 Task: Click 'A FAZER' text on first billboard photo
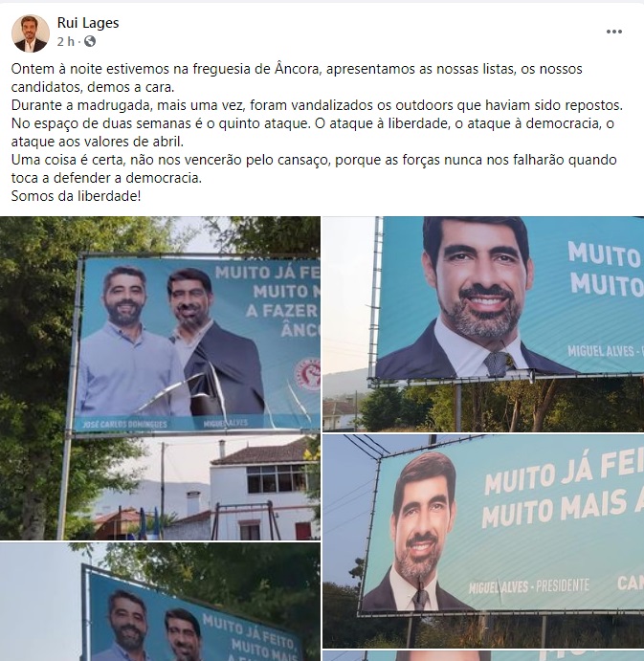pyautogui.click(x=281, y=311)
